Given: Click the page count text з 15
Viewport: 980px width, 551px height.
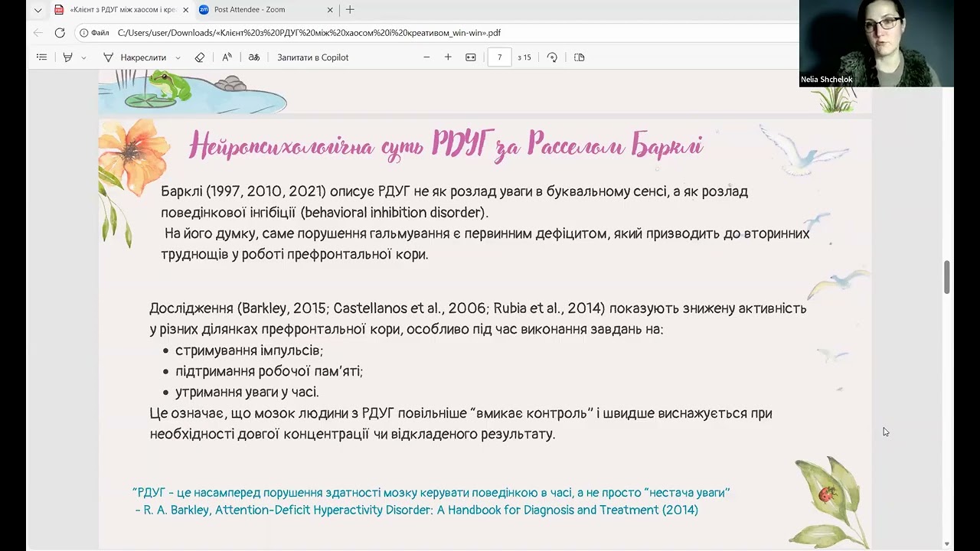Looking at the screenshot, I should (x=524, y=57).
